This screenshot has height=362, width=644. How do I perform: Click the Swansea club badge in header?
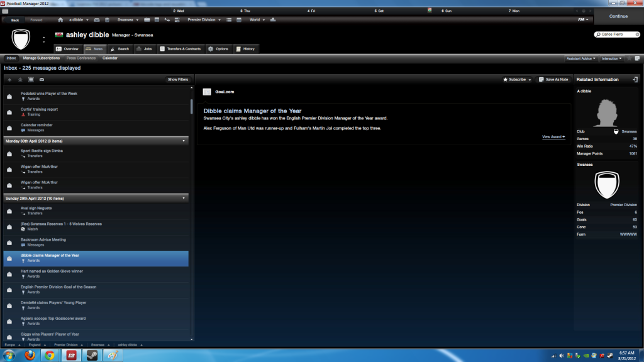click(21, 39)
